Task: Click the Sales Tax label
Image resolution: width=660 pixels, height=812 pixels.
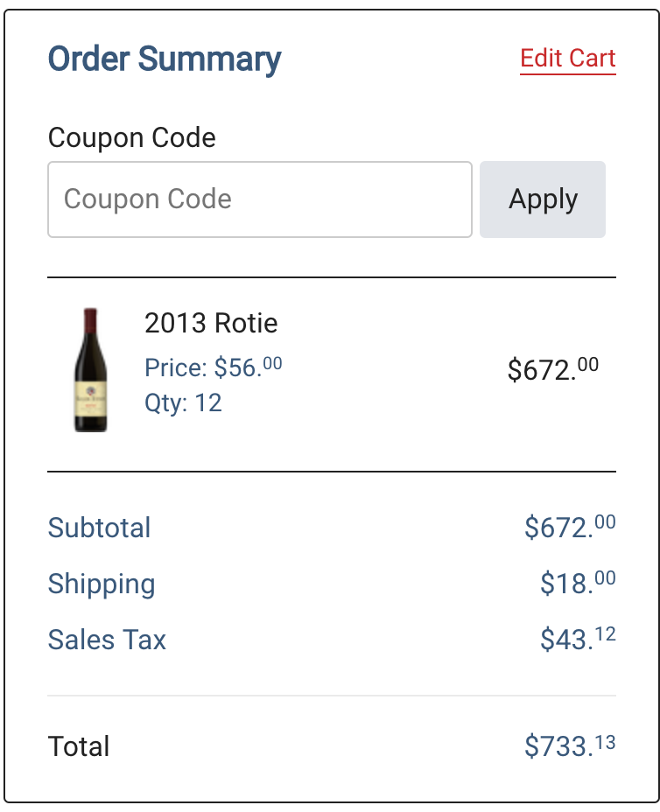Action: pyautogui.click(x=107, y=640)
